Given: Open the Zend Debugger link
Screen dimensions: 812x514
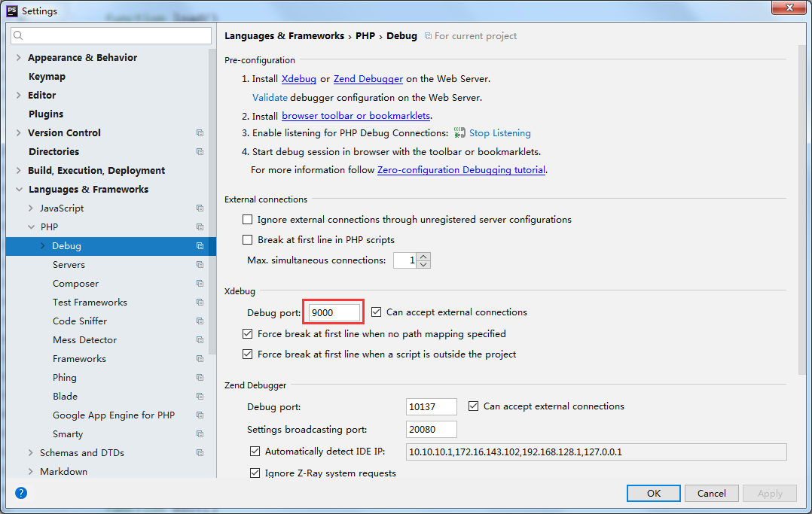Looking at the screenshot, I should coord(368,79).
